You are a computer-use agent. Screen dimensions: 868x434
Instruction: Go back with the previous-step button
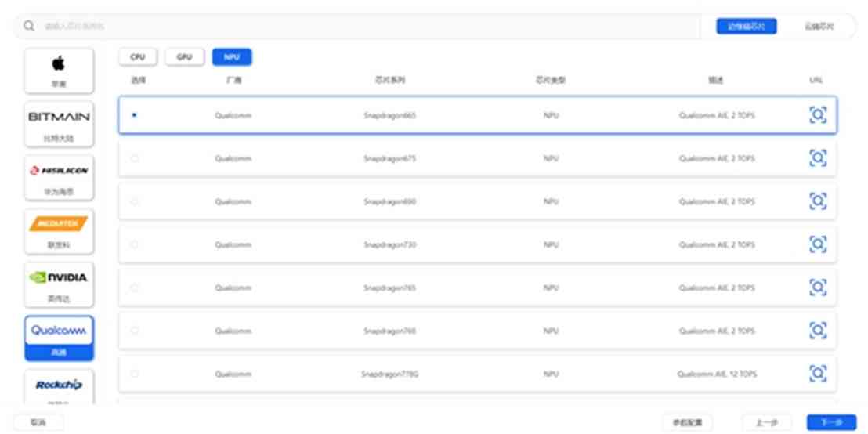[x=767, y=422]
